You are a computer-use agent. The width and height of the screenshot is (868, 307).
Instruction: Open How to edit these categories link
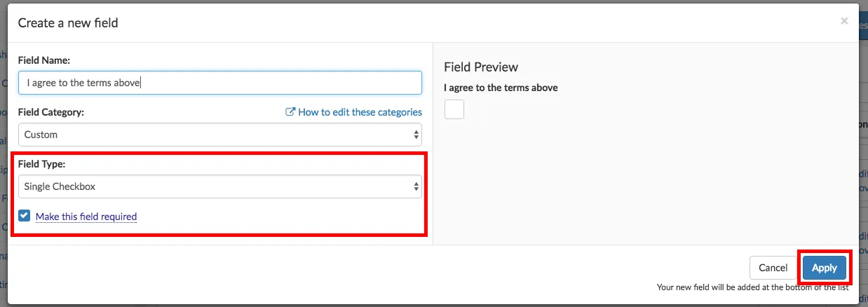click(x=360, y=112)
